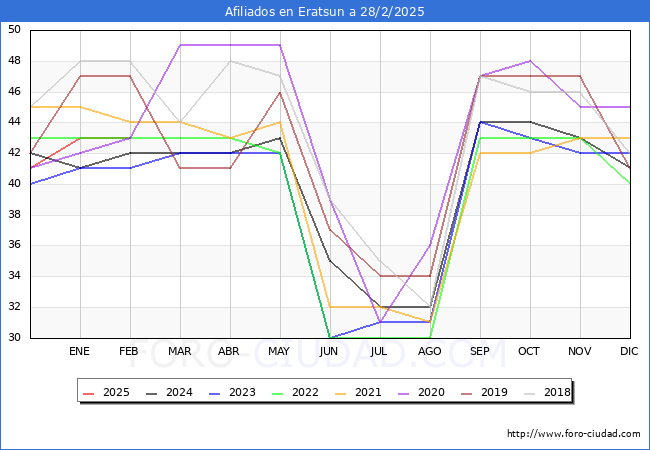
Task: Click the 2025 legend entry
Action: (107, 392)
